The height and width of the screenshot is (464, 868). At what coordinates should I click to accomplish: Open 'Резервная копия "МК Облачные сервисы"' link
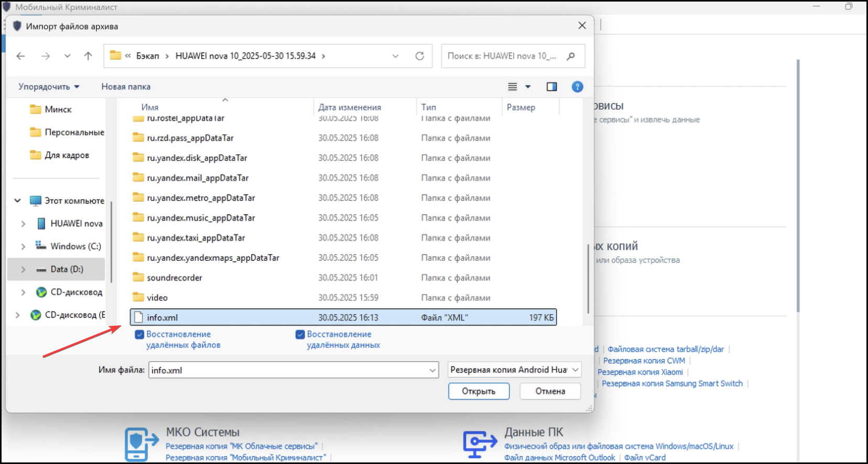(x=242, y=446)
